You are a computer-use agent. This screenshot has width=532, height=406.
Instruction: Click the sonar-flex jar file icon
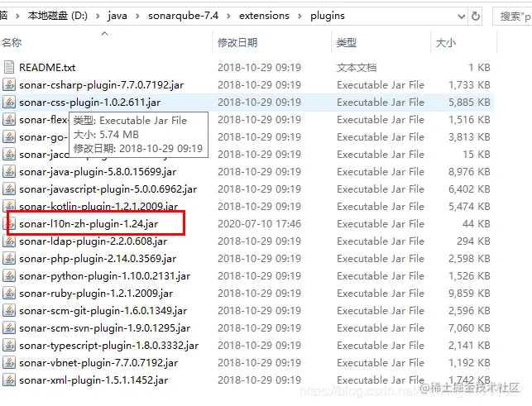[x=9, y=119]
